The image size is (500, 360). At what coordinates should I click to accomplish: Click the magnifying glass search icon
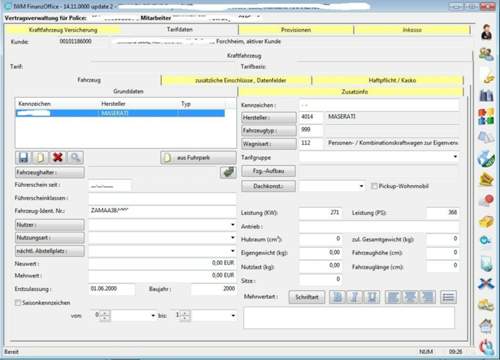(75, 157)
